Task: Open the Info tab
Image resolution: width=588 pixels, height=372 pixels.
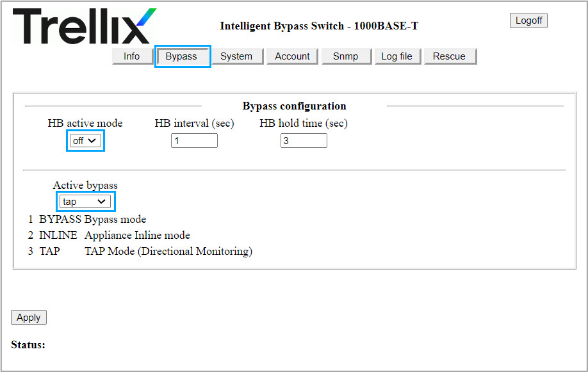Action: coord(131,56)
